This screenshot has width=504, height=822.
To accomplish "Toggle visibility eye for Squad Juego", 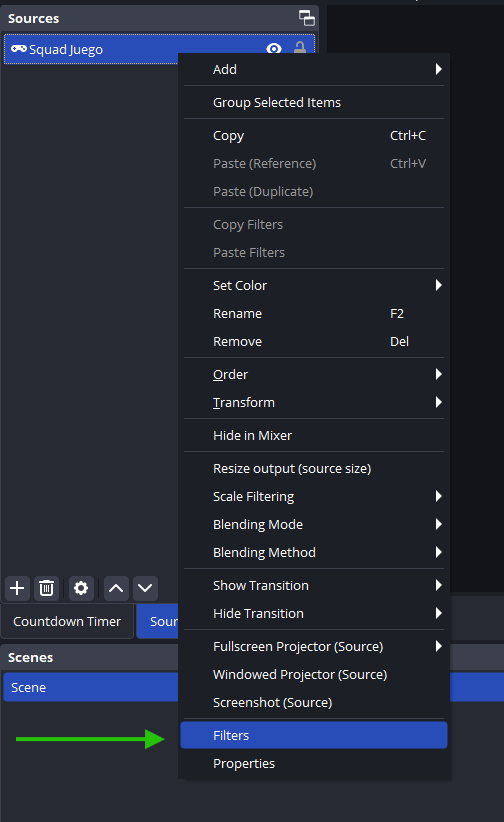I will point(273,49).
